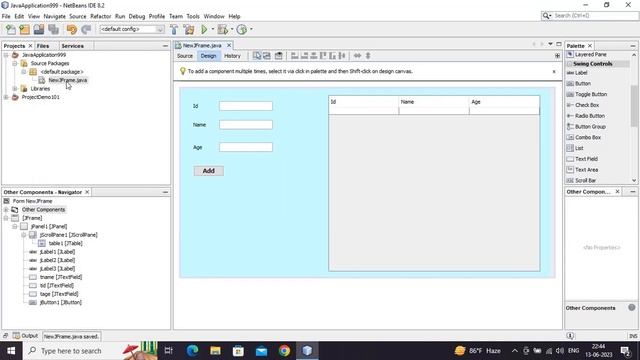Click the Add button on the form
Screen dimensions: 640x360
pos(209,171)
